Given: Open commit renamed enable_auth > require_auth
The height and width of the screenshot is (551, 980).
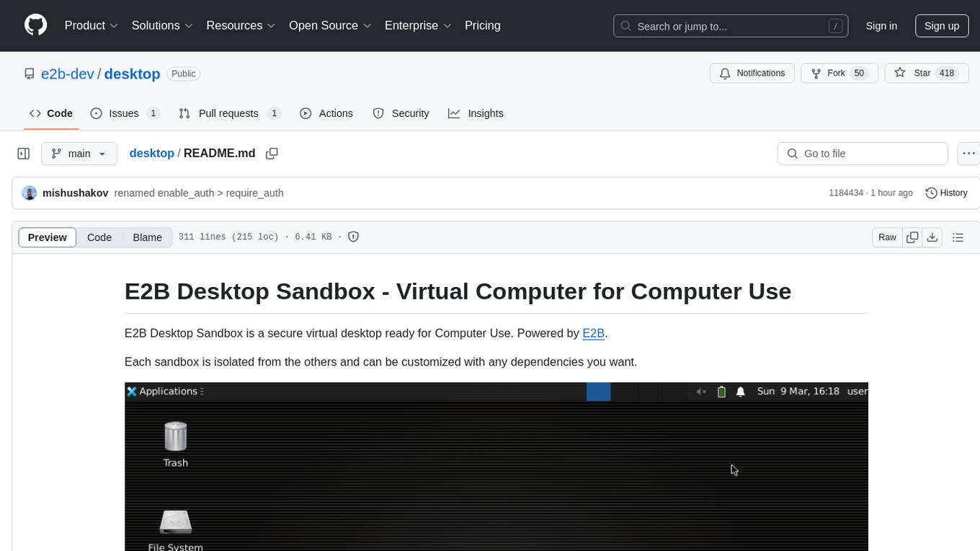Looking at the screenshot, I should pyautogui.click(x=199, y=193).
